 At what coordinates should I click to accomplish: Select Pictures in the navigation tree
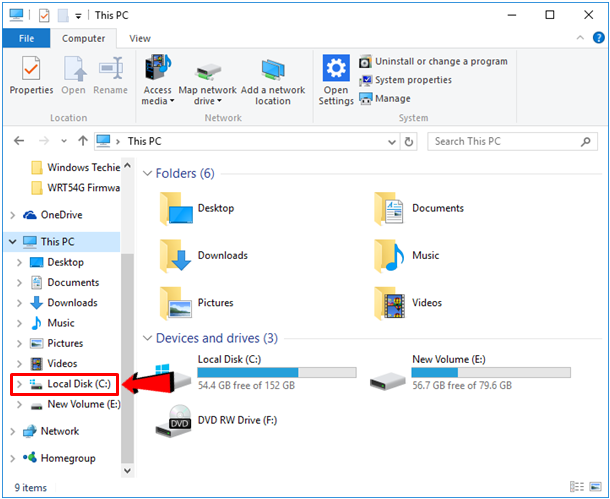coord(56,343)
